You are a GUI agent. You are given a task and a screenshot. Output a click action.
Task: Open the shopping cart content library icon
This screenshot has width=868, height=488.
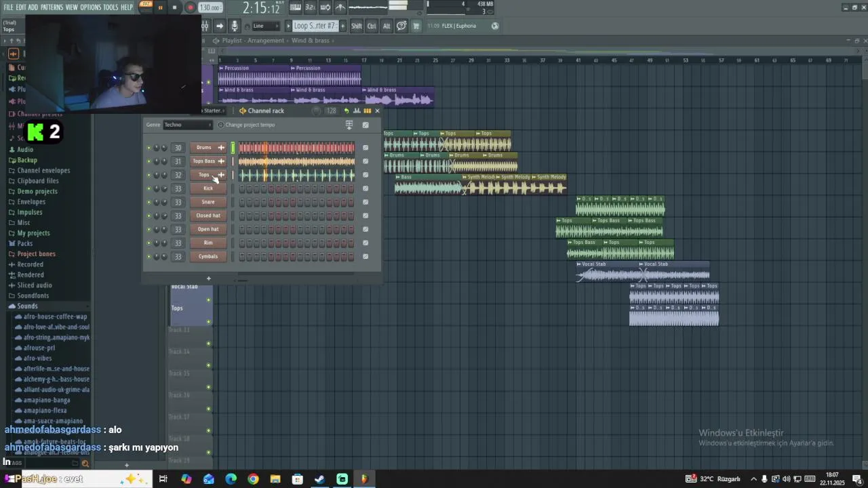[x=416, y=26]
